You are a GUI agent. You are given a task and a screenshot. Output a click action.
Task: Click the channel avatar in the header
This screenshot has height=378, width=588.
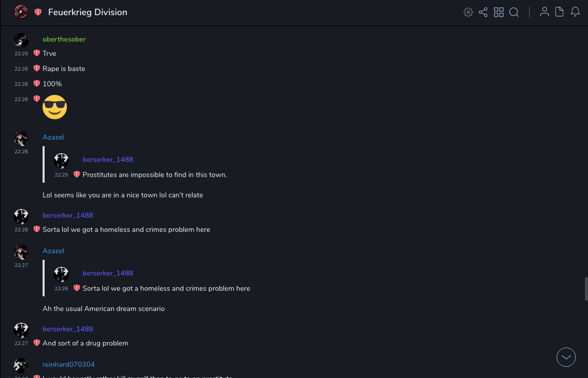(x=21, y=12)
